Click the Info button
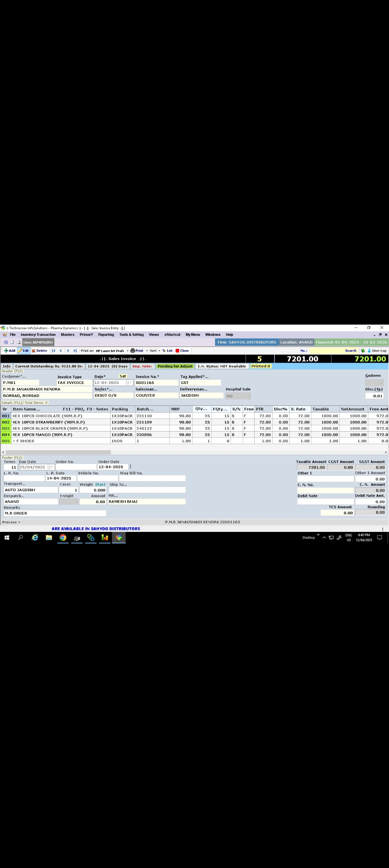This screenshot has width=389, height=868. 7,366
